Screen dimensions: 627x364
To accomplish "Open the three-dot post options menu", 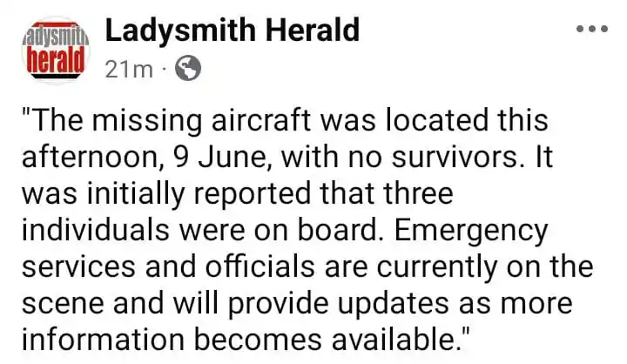I will [592, 29].
